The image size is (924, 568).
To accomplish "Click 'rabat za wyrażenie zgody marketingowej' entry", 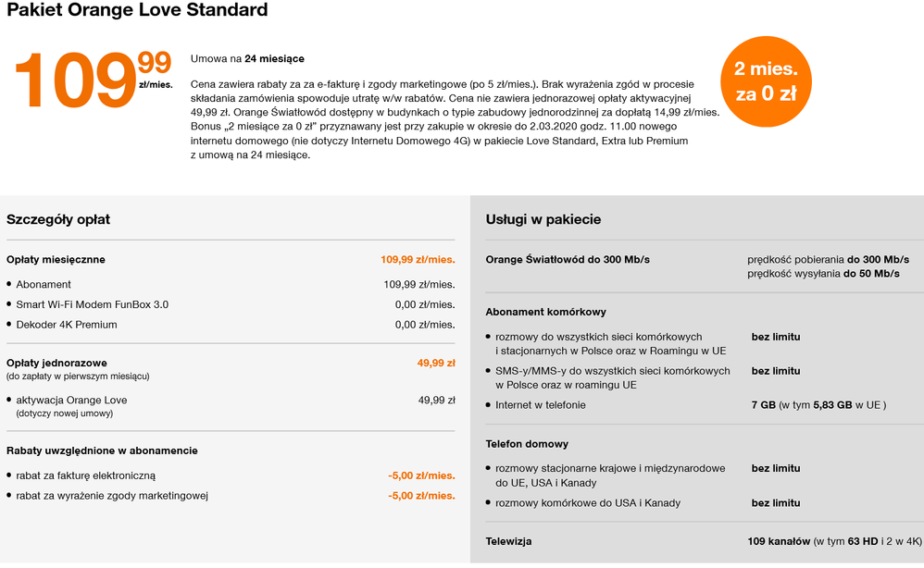I will [x=112, y=496].
